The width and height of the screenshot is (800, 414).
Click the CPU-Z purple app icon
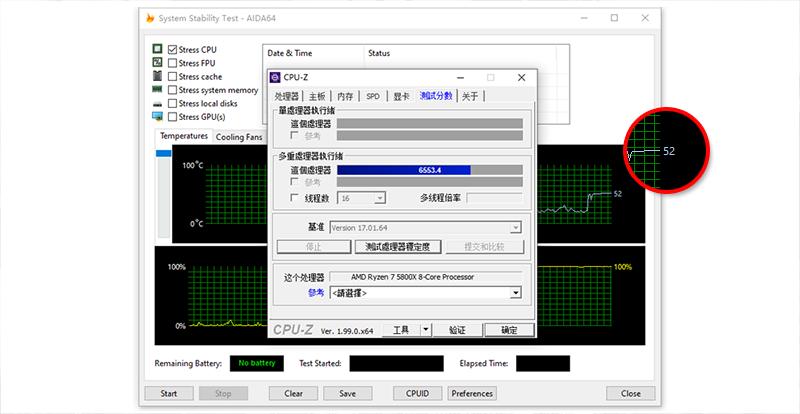(275, 78)
